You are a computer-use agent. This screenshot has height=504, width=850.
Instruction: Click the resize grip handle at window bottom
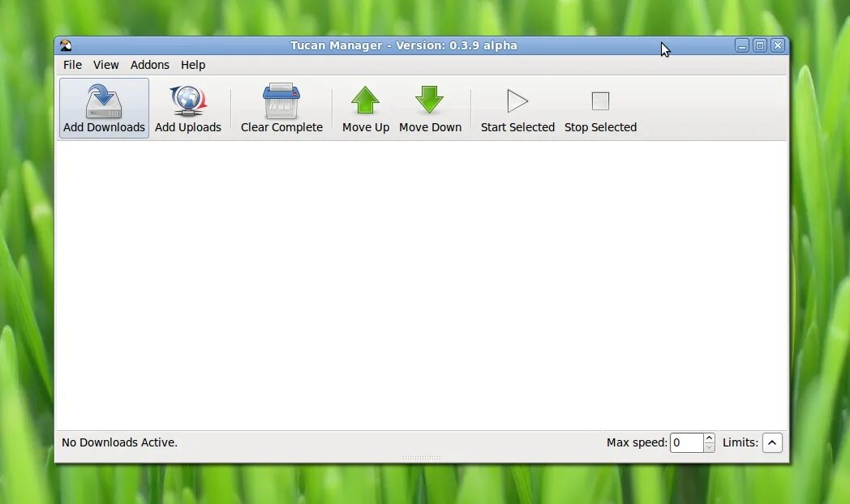pos(422,458)
